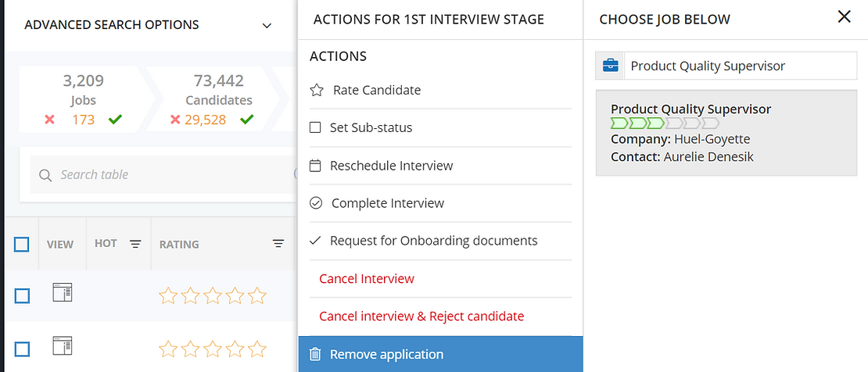Open the view icon in second table row
Viewport: 868px width, 372px height.
coord(62,345)
